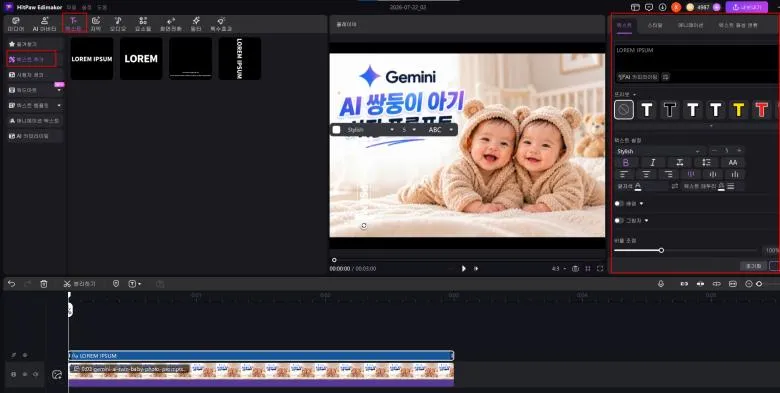Click the AA uppercase formatting icon
The image size is (780, 393).
[x=733, y=163]
